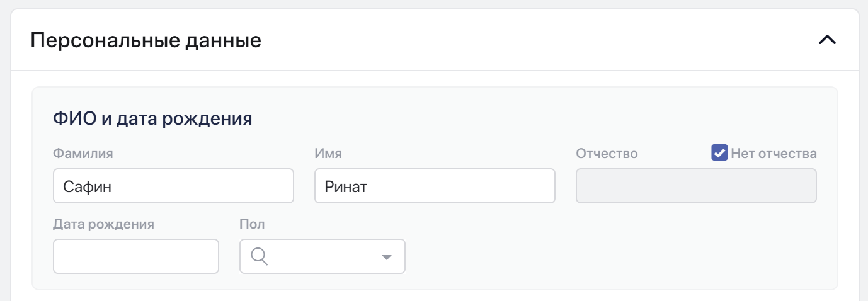
Task: Click the Имя field label
Action: coord(328,153)
